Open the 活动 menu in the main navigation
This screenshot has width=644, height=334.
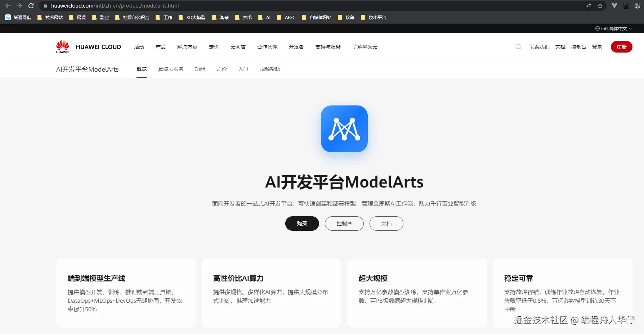click(139, 47)
